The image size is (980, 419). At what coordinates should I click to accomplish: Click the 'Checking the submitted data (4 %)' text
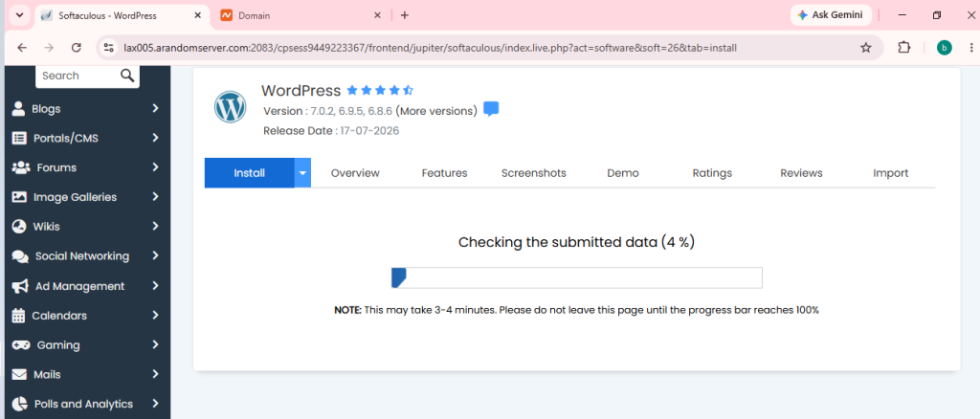(576, 242)
